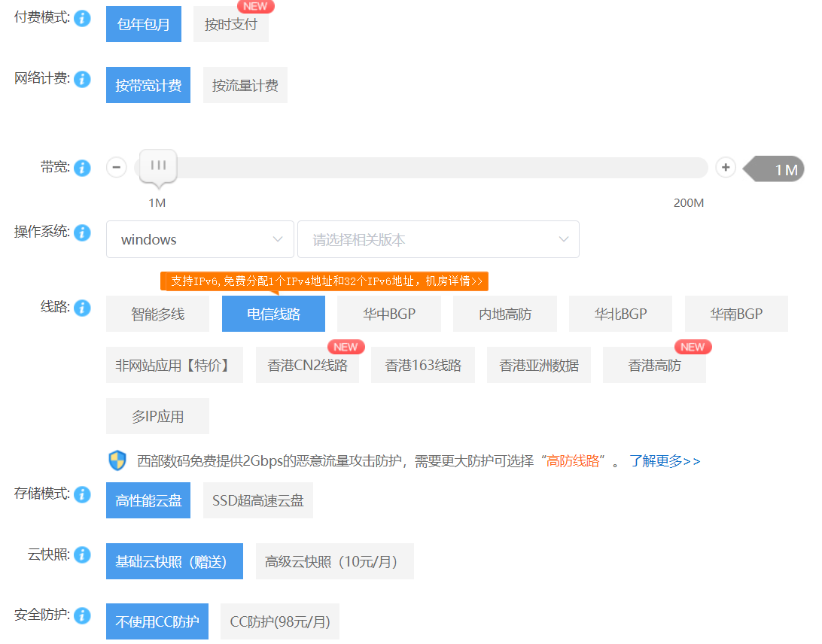This screenshot has height=644, width=822.
Task: Open the 操作系统 info tooltip icon
Action: click(x=83, y=232)
